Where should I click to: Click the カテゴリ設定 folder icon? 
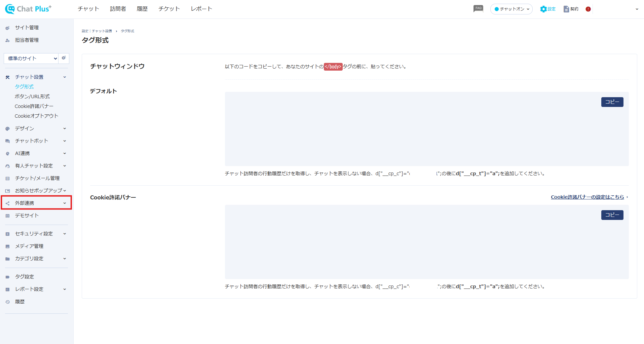[7, 259]
